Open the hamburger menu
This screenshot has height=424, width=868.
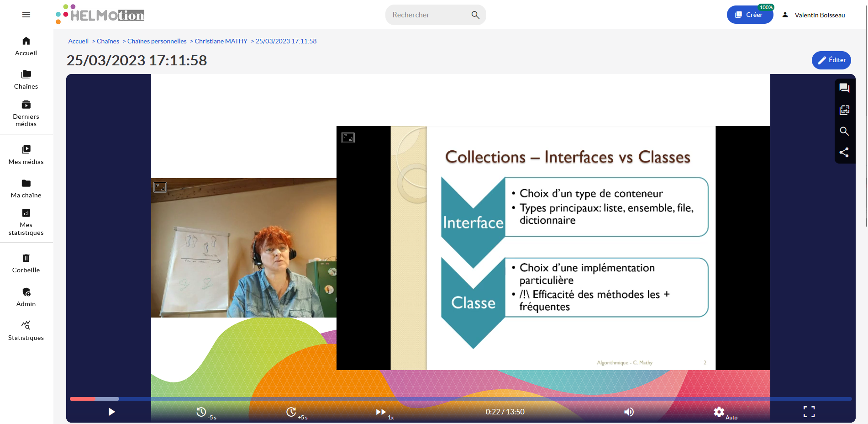coord(26,15)
